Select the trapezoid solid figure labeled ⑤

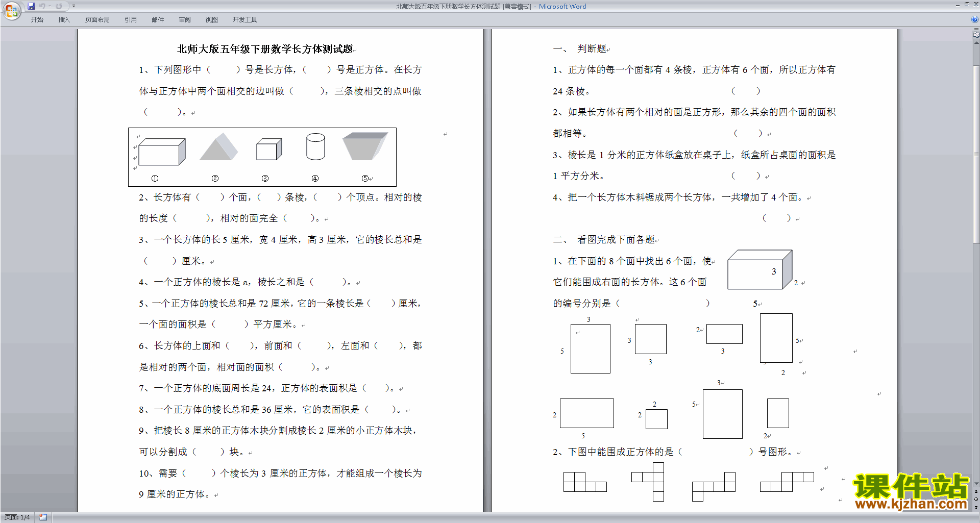point(365,146)
